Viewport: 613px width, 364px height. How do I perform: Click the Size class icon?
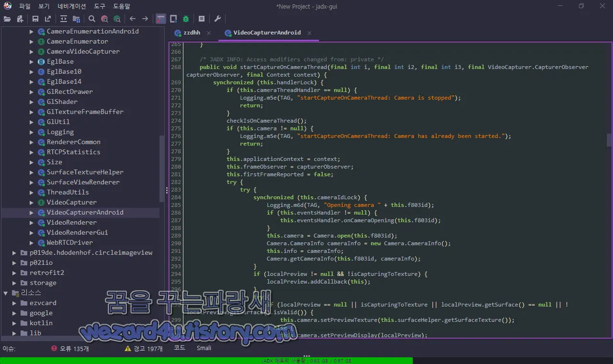tap(41, 162)
